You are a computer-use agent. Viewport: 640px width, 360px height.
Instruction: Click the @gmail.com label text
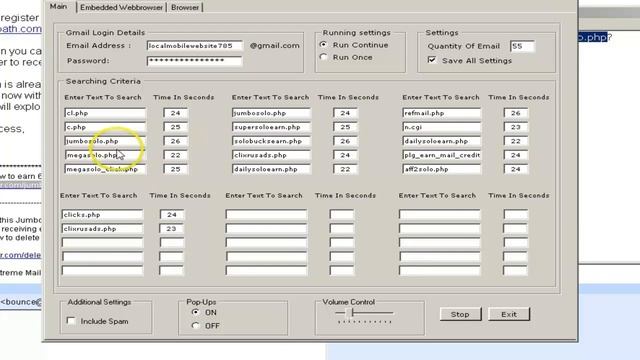pos(274,46)
